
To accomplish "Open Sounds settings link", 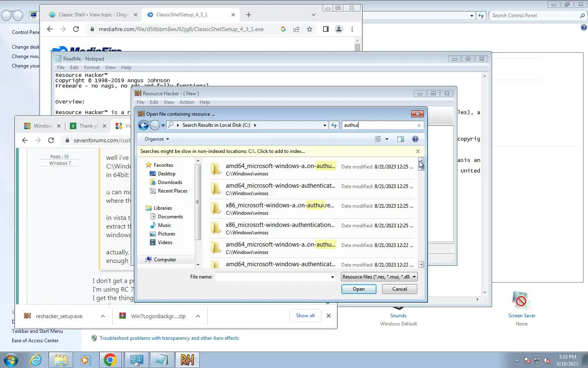I will pos(398,316).
